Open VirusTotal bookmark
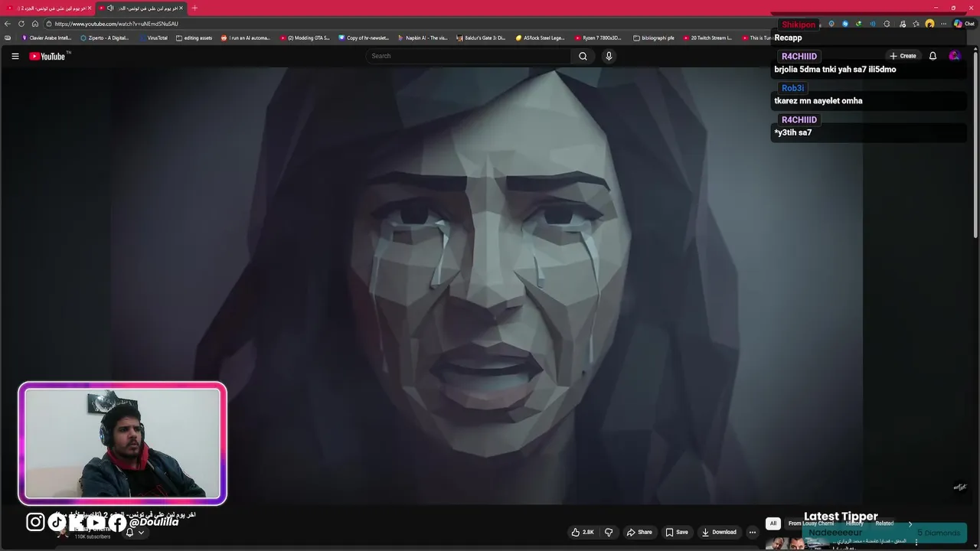The height and width of the screenshot is (551, 980). pyautogui.click(x=153, y=37)
